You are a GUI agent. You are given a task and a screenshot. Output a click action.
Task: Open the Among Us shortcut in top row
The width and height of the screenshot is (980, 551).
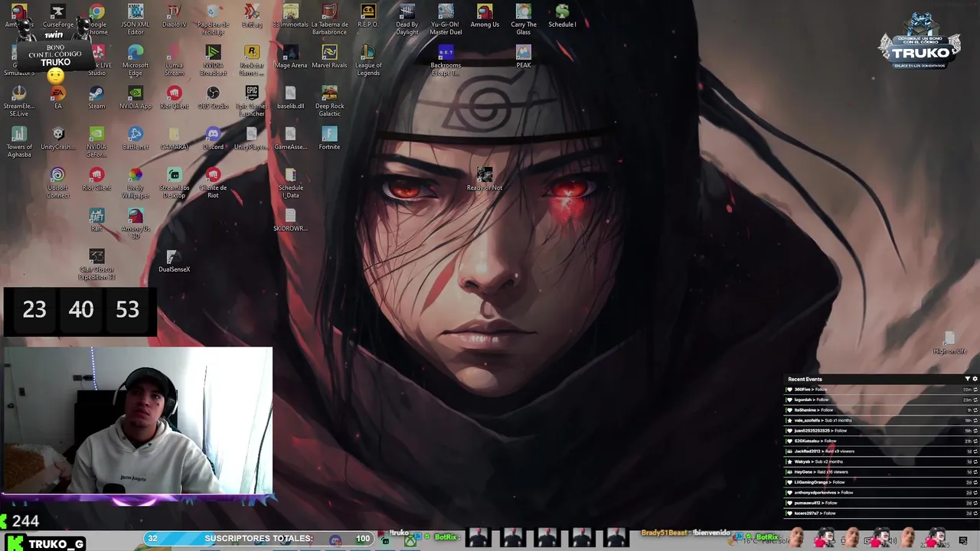pos(485,16)
